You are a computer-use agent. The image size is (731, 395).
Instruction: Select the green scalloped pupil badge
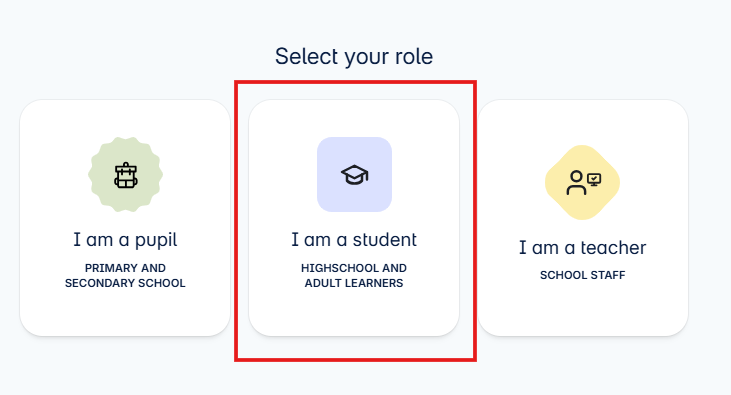click(x=125, y=174)
